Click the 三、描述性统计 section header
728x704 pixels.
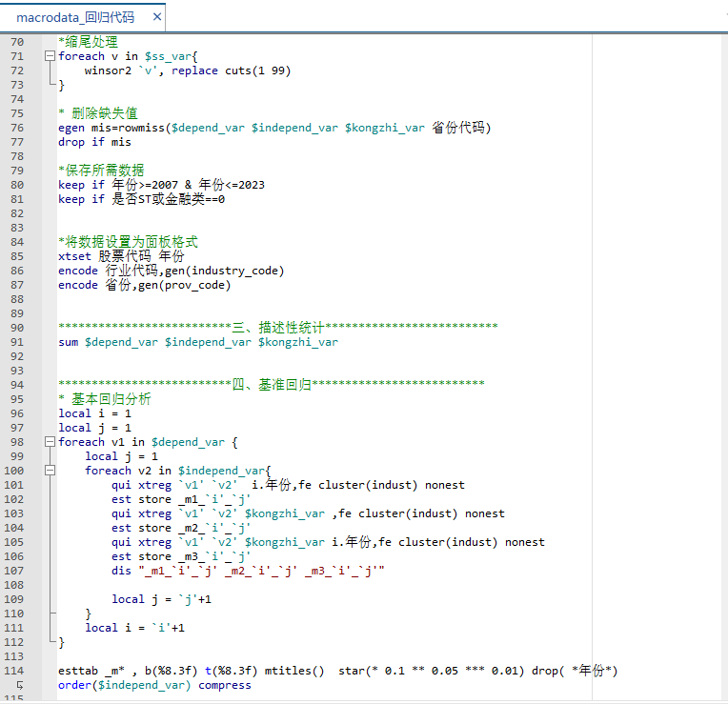(278, 328)
